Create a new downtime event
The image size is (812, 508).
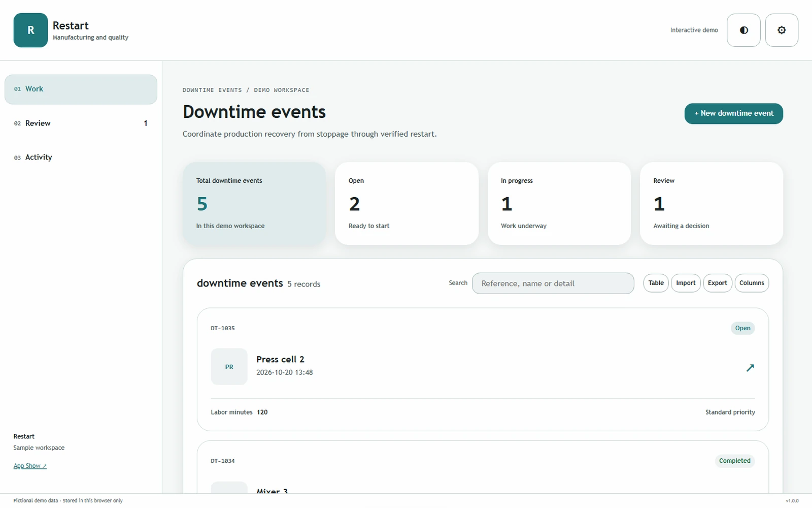point(733,113)
